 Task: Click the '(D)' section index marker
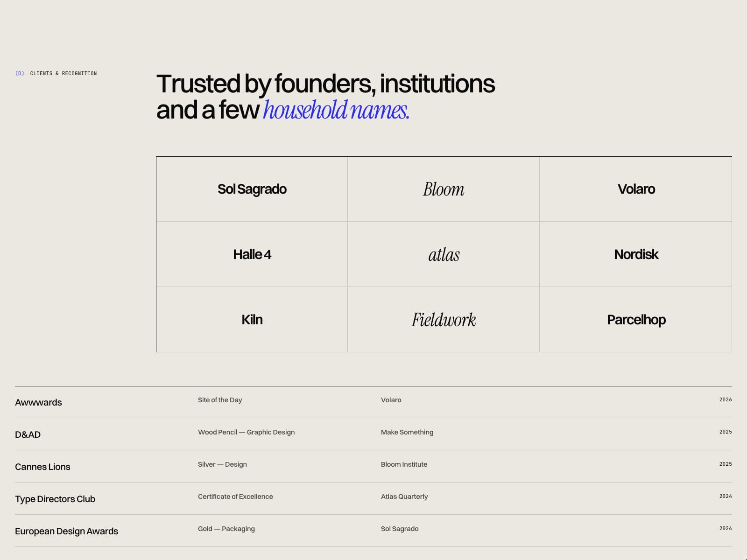20,73
